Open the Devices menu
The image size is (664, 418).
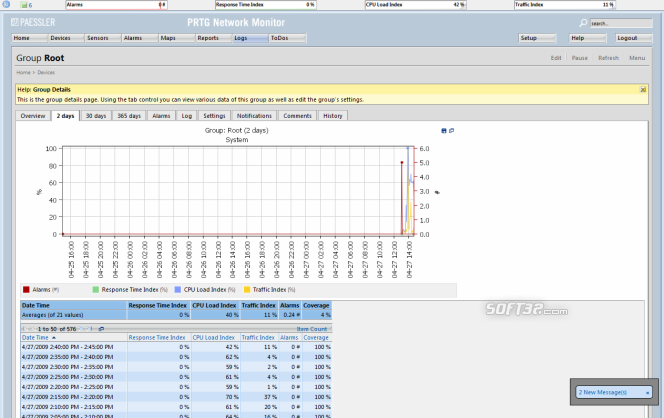point(66,38)
